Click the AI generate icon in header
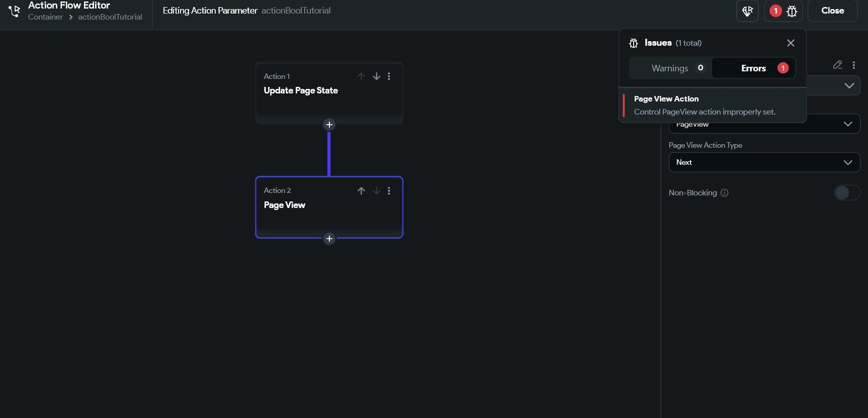The width and height of the screenshot is (868, 418). (747, 11)
